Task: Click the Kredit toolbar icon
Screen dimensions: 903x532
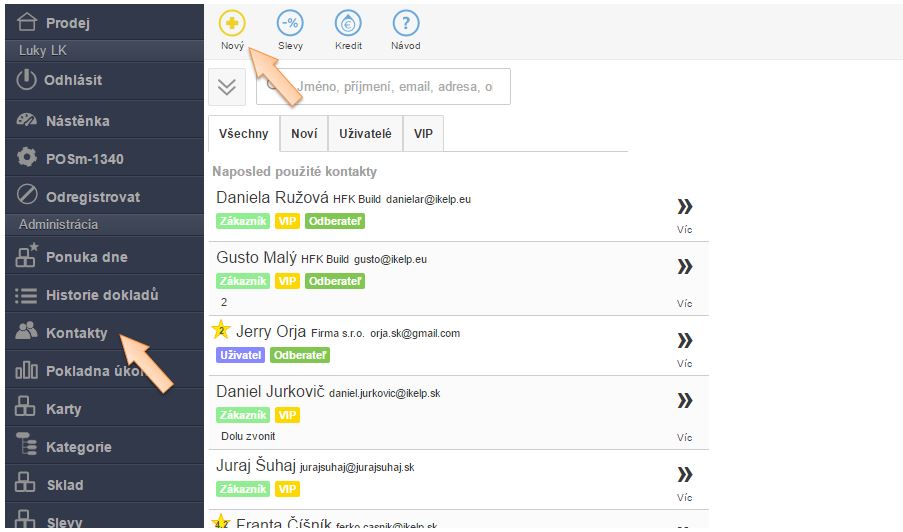Action: [348, 23]
